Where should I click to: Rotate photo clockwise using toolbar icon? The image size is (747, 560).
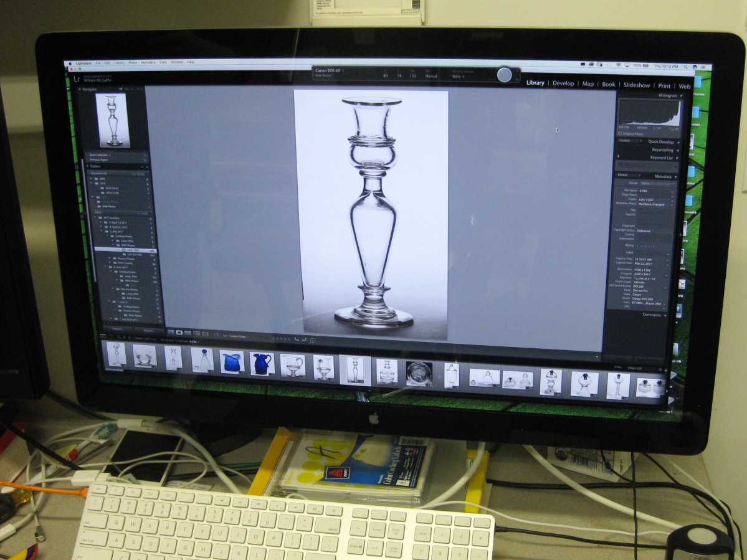(304, 339)
